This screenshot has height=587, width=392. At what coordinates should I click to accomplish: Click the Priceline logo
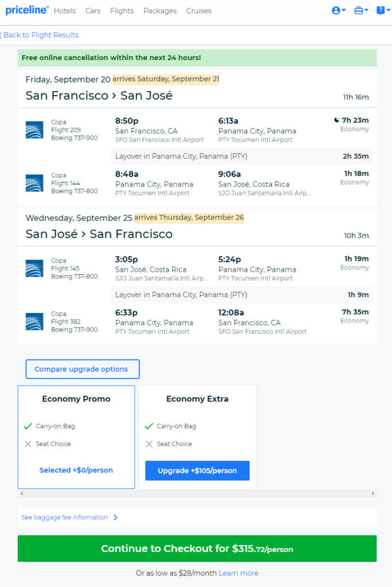[26, 10]
